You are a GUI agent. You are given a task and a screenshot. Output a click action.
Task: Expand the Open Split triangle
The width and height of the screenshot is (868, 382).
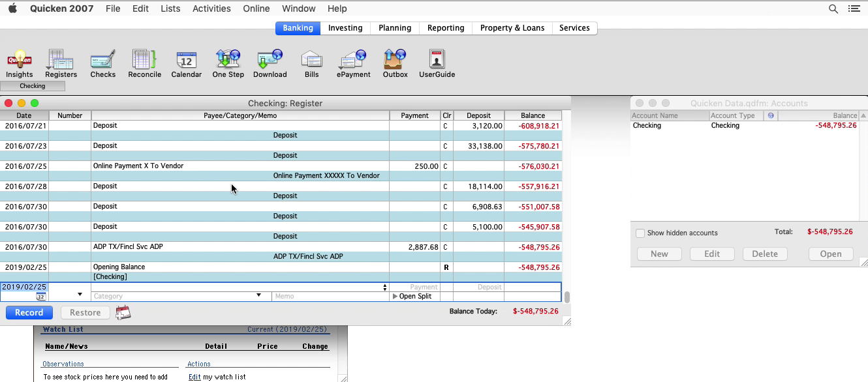[395, 296]
